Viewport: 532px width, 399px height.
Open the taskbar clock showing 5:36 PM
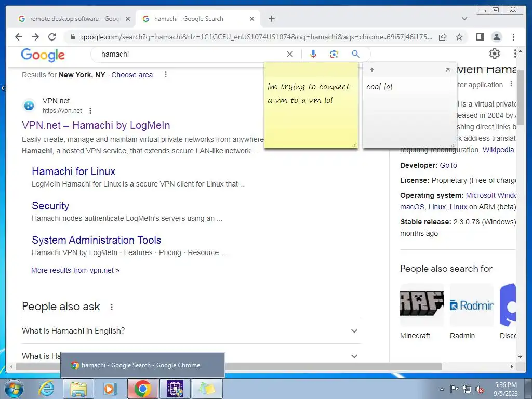(x=506, y=389)
